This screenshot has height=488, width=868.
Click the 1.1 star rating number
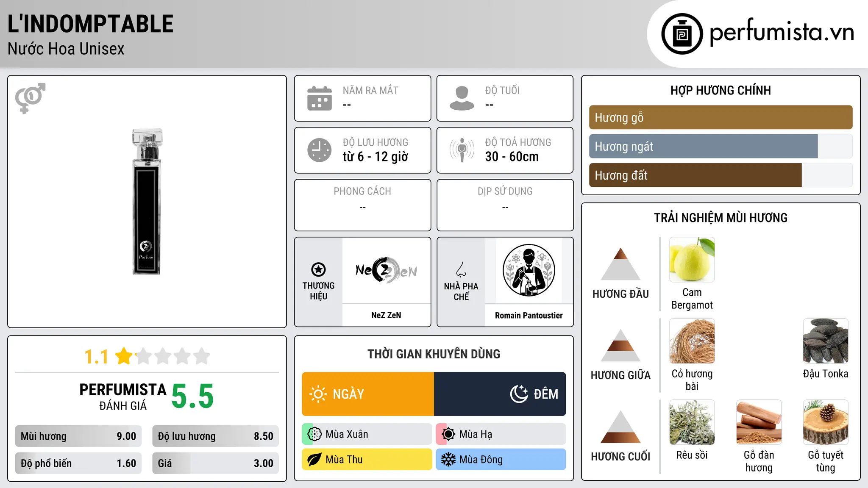coord(96,357)
